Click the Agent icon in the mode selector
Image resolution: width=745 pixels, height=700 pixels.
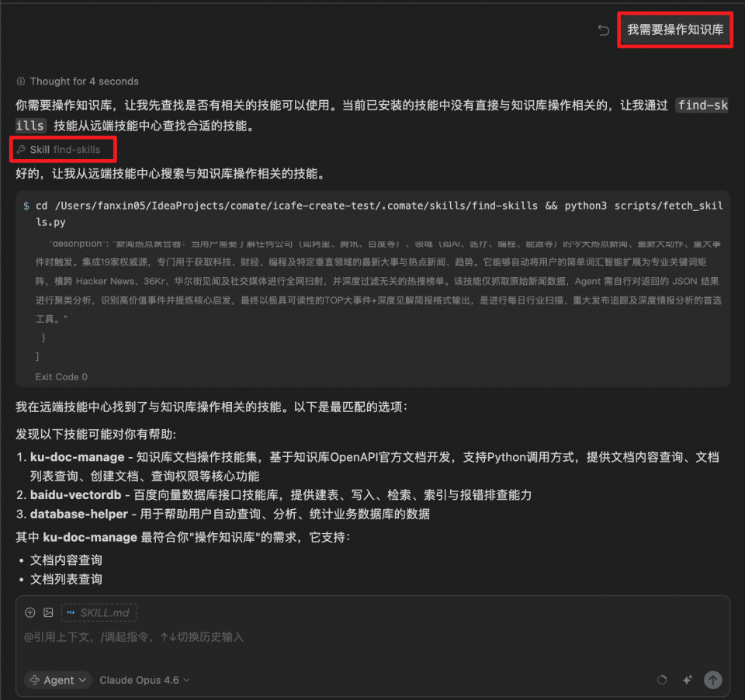click(35, 680)
